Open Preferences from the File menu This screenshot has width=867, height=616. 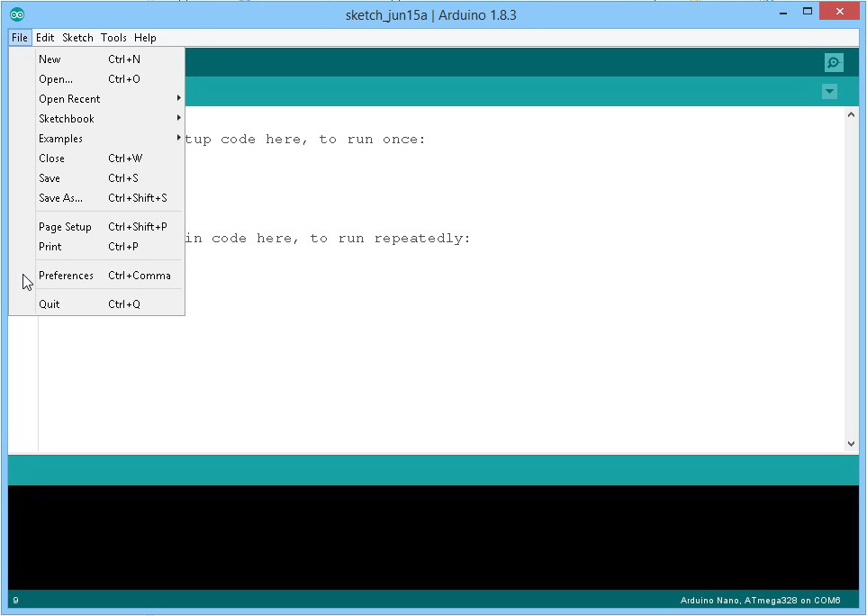tap(66, 276)
